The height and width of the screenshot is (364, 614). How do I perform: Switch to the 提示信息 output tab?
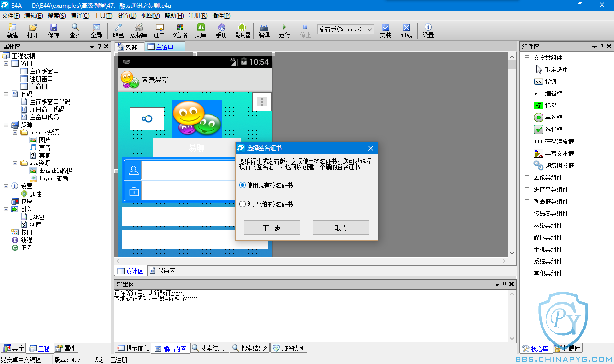tap(133, 349)
